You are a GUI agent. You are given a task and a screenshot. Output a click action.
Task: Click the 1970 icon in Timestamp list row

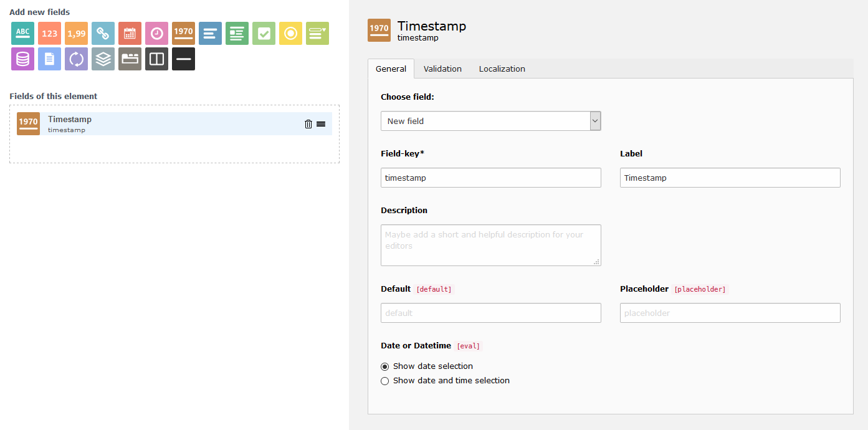pyautogui.click(x=28, y=123)
